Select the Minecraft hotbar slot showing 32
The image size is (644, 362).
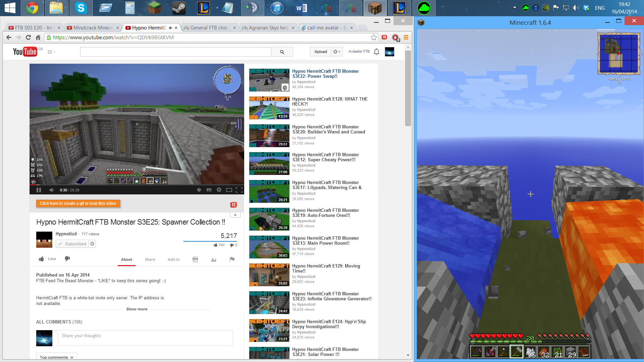pos(544,352)
